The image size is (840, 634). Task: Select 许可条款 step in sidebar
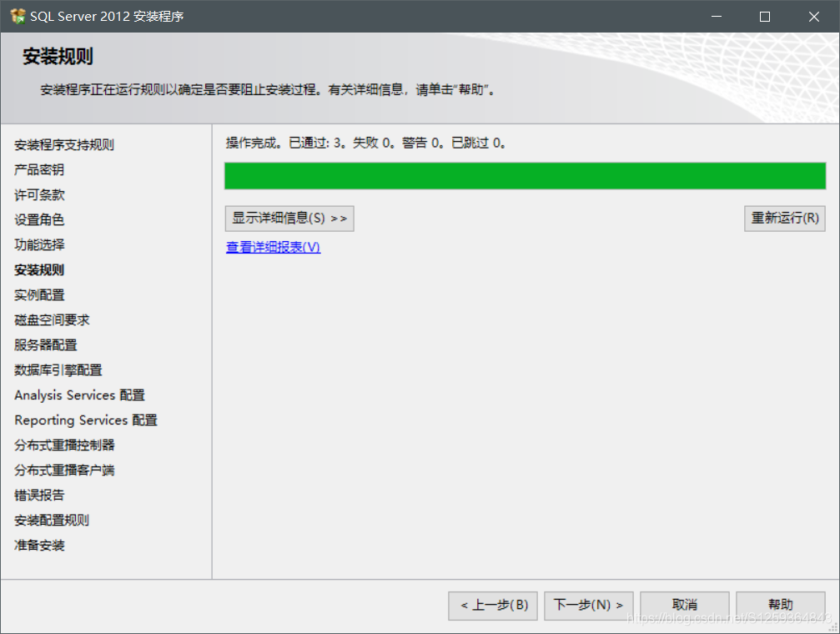pos(39,194)
